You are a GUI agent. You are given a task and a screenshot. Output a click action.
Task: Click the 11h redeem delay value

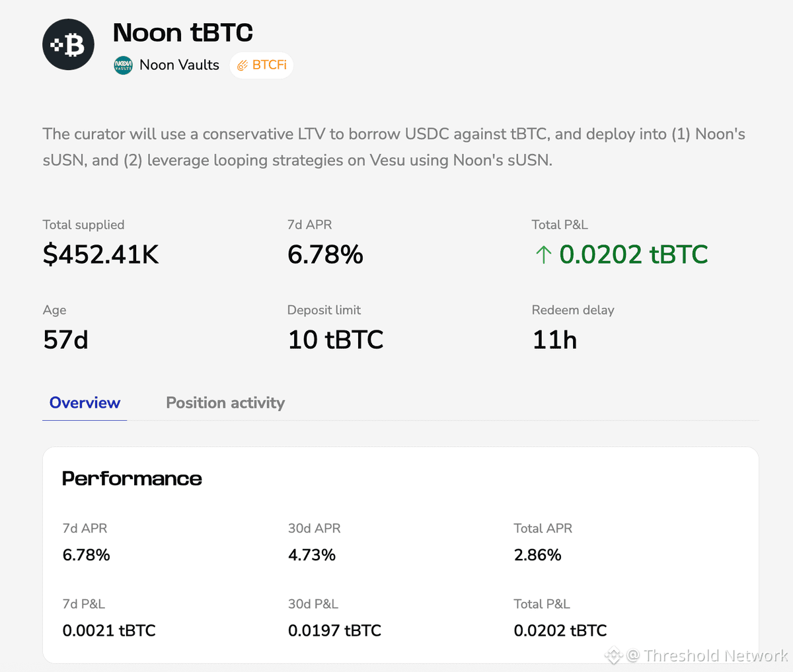click(554, 340)
